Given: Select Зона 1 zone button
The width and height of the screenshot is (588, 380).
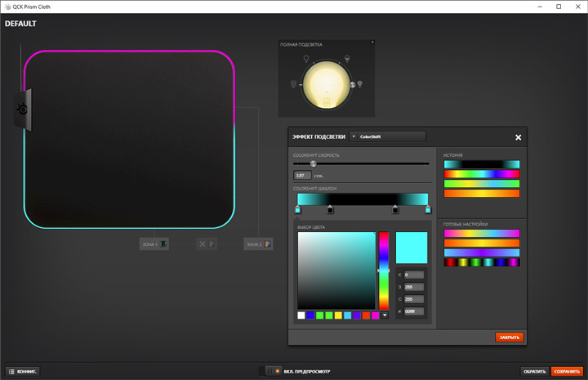Looking at the screenshot, I should (x=154, y=244).
